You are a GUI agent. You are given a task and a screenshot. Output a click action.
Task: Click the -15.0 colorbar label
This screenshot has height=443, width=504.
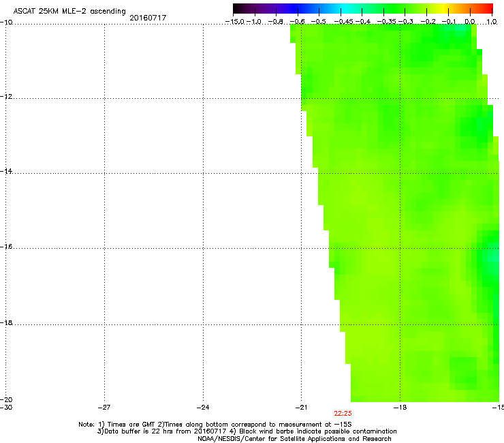coord(235,22)
